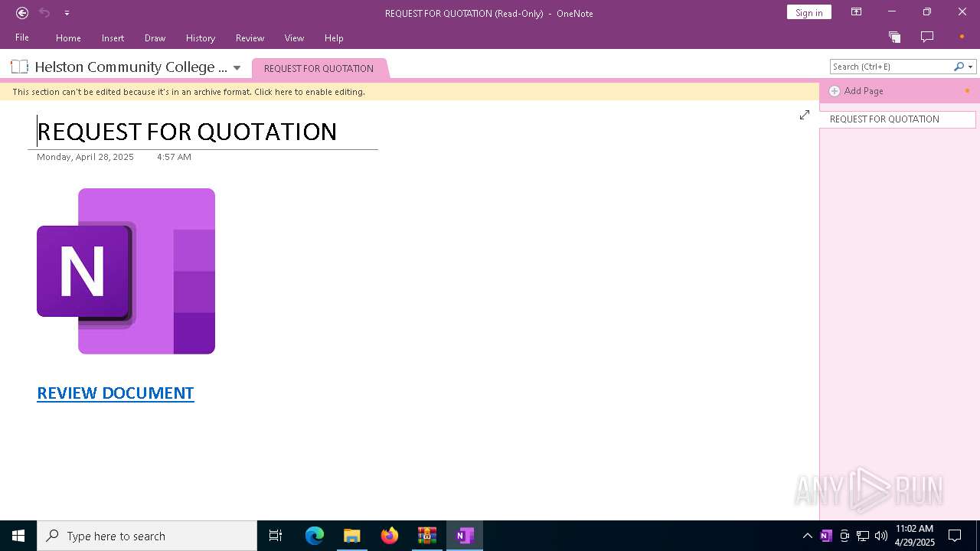Open the volume speaker tray icon
Screen dimensions: 980x551
[x=881, y=536]
